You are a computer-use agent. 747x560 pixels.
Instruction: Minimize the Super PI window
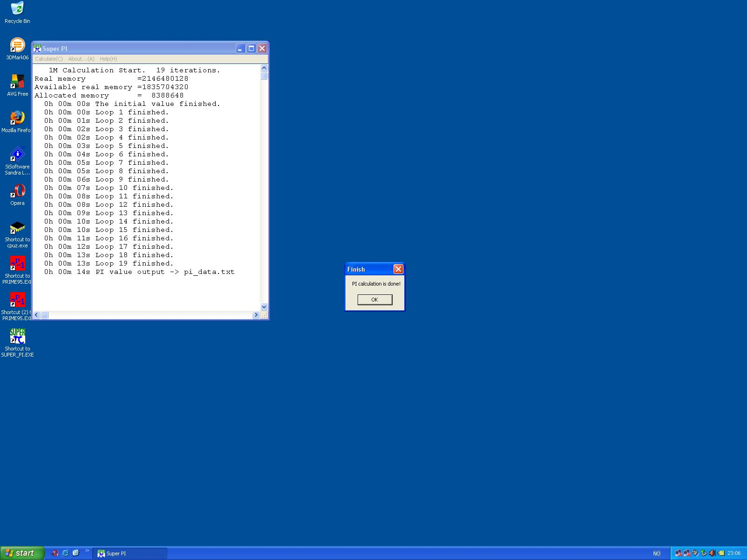click(240, 49)
